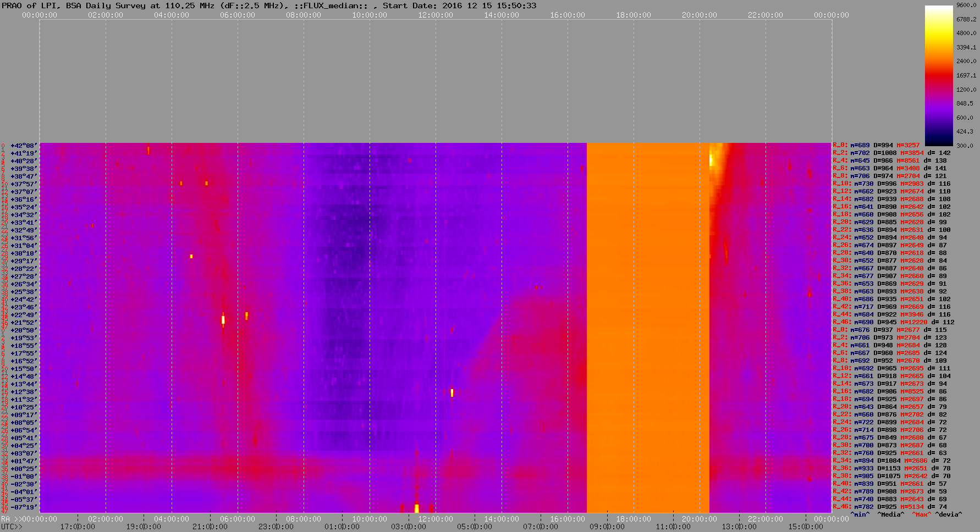Viewport: 980px width, 532px height.
Task: Click the +26°34' declination label
Action: (24, 284)
